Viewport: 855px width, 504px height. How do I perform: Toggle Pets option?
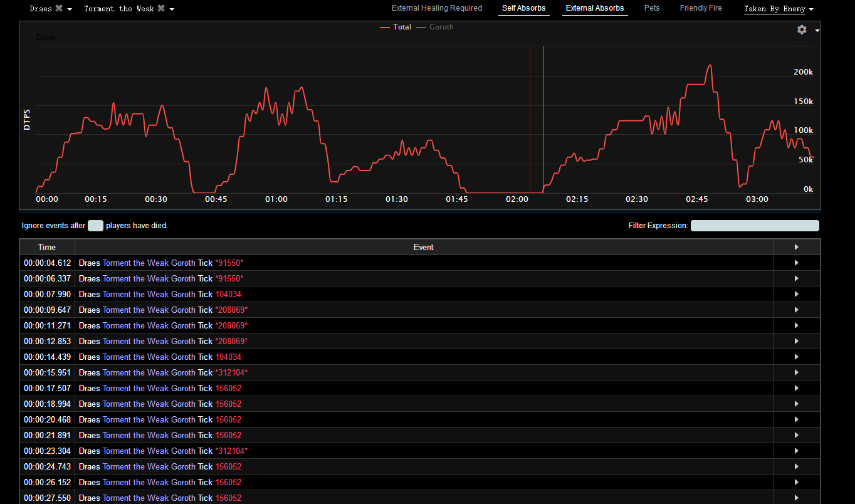pyautogui.click(x=652, y=8)
